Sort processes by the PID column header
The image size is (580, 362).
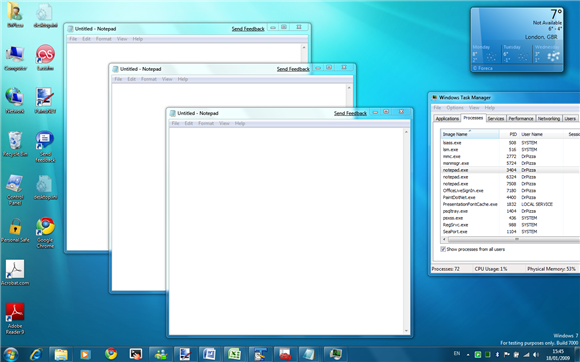(x=509, y=134)
